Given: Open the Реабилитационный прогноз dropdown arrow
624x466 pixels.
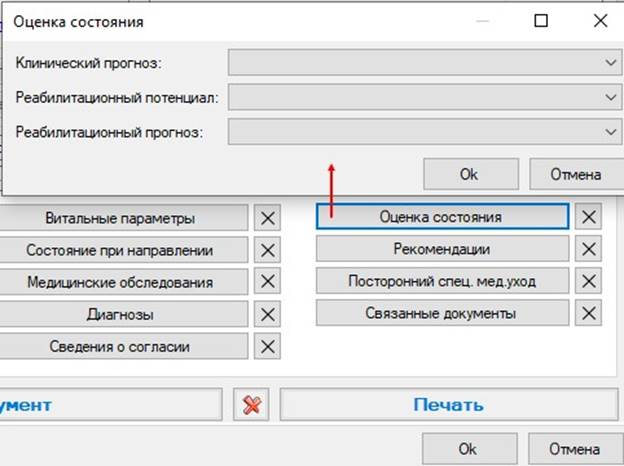Looking at the screenshot, I should 610,132.
